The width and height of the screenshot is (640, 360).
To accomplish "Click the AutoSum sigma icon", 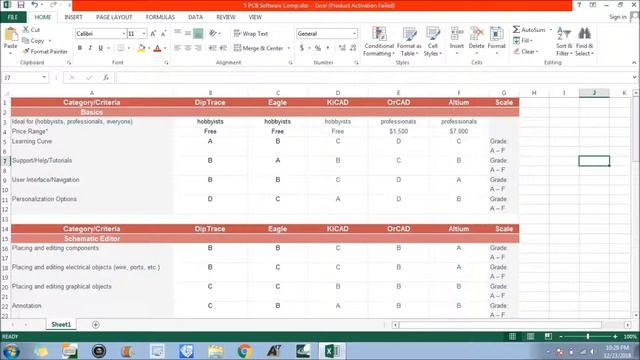I will [x=516, y=30].
